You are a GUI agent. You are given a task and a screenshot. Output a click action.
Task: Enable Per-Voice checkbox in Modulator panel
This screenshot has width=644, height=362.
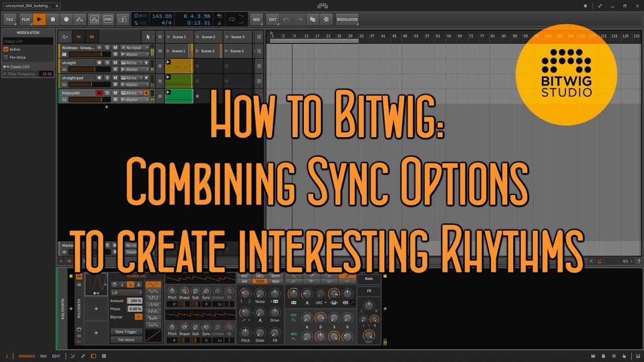(6, 57)
